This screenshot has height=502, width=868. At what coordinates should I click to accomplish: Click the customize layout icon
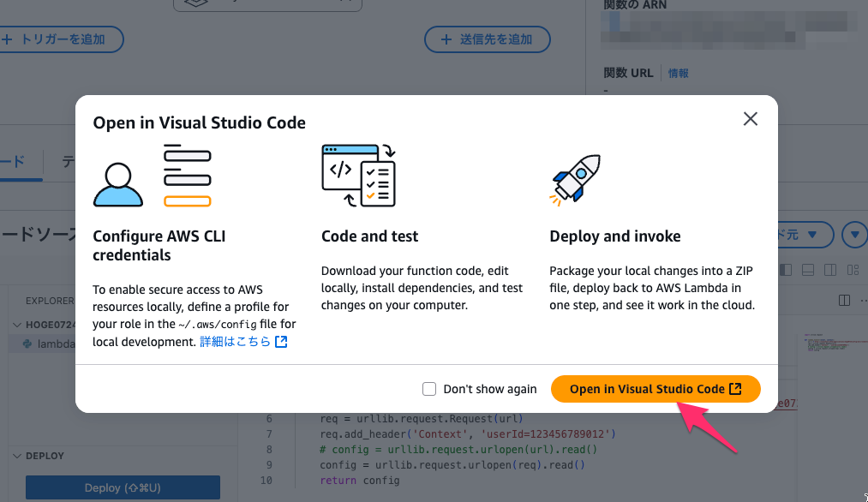coord(853,270)
